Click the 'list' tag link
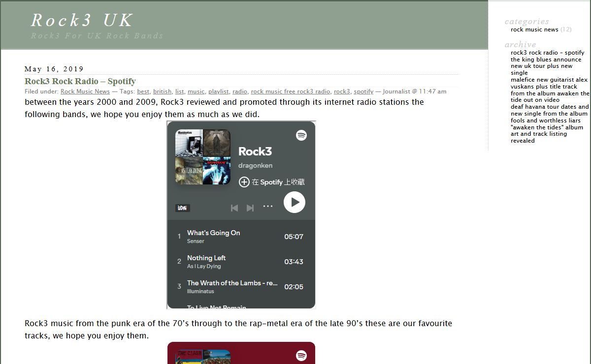 coord(180,91)
